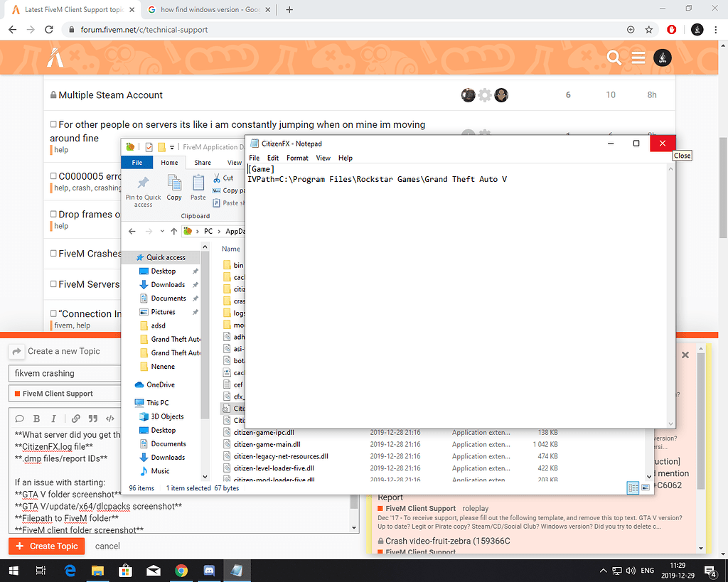Click the quote whole post speech bubble icon
This screenshot has width=728, height=582.
pos(19,419)
